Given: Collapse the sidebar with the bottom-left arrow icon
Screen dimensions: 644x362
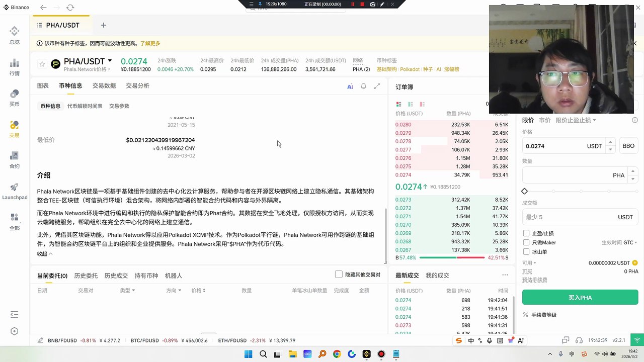Looking at the screenshot, I should pyautogui.click(x=15, y=315).
